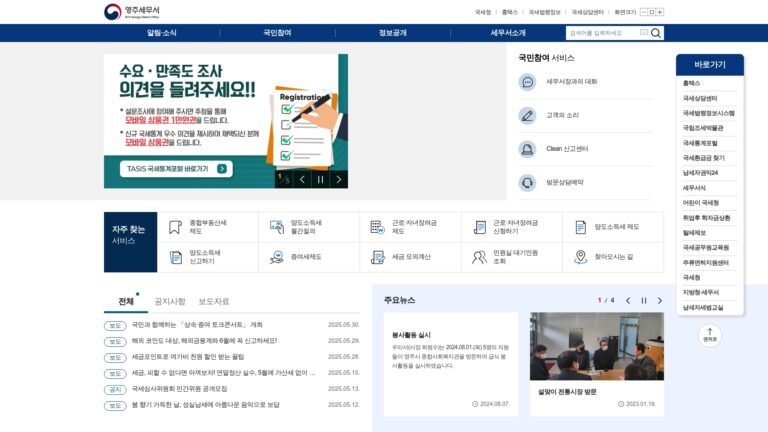This screenshot has height=432, width=768.
Task: Open 고객의 소리 pencil icon
Action: [x=528, y=116]
